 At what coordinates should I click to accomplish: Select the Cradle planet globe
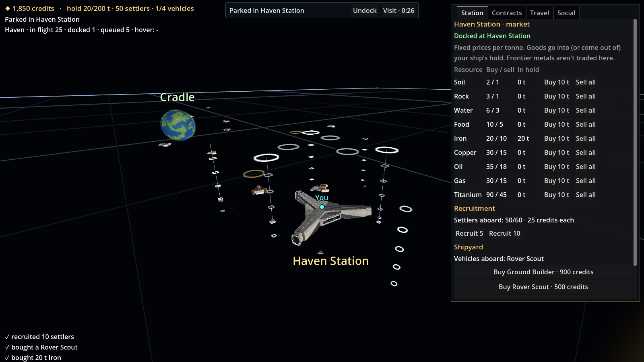178,125
